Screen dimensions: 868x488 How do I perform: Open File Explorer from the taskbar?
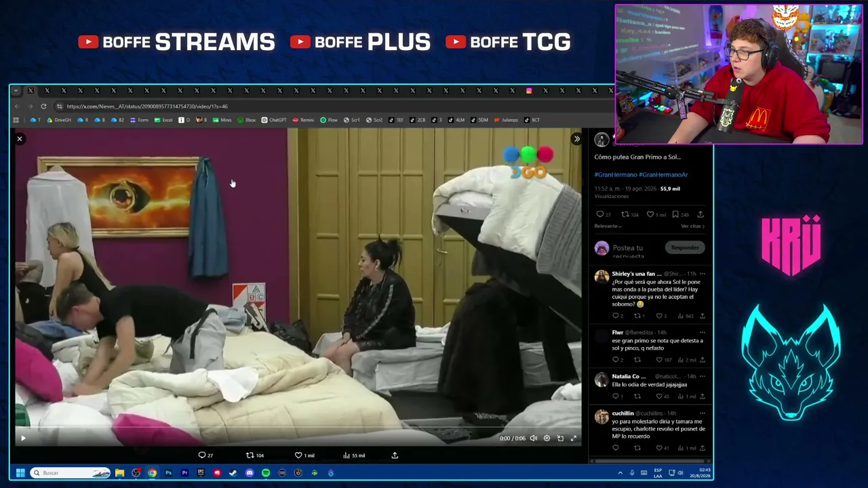(119, 473)
